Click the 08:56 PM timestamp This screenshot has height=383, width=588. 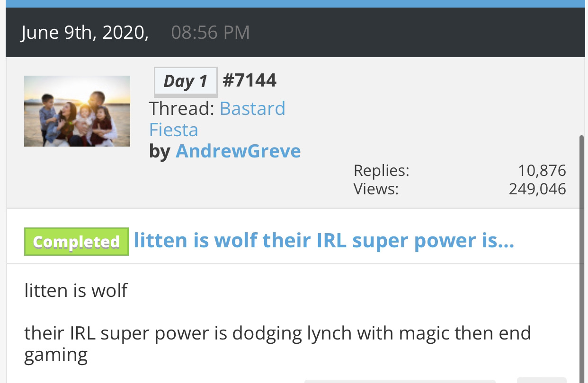[210, 33]
